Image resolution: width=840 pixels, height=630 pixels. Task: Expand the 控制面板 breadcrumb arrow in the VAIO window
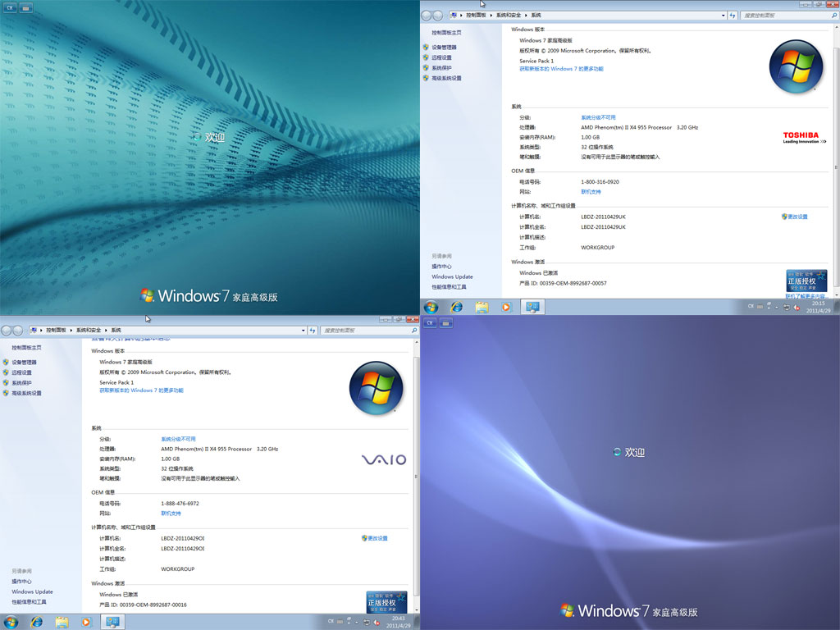[72, 330]
